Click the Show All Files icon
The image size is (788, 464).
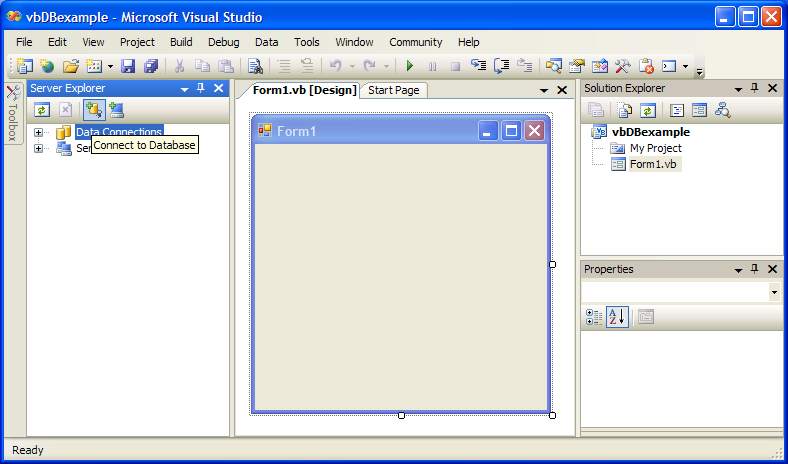point(625,110)
